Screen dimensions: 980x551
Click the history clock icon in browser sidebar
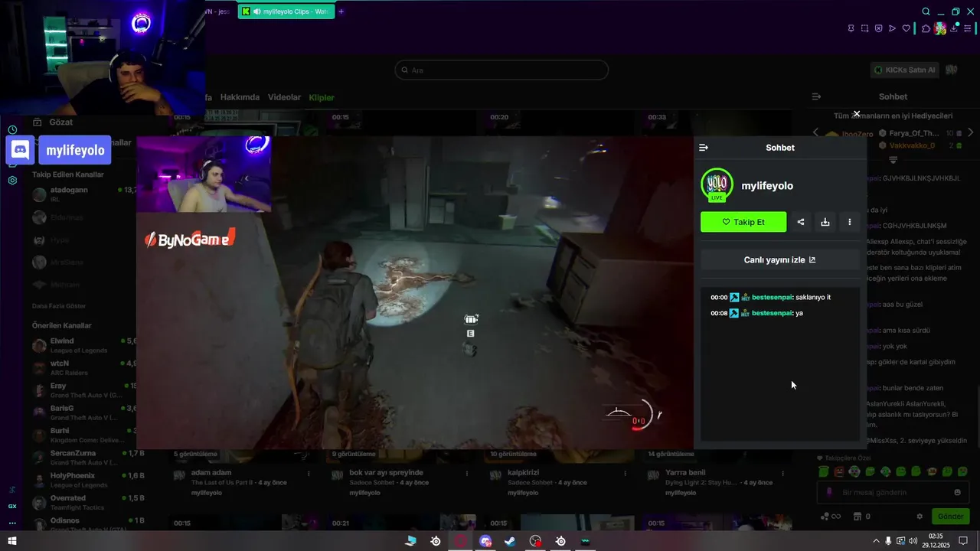12,130
